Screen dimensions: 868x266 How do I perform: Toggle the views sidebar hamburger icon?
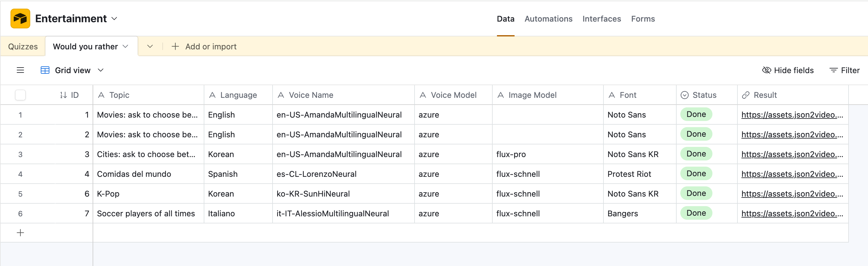tap(20, 70)
